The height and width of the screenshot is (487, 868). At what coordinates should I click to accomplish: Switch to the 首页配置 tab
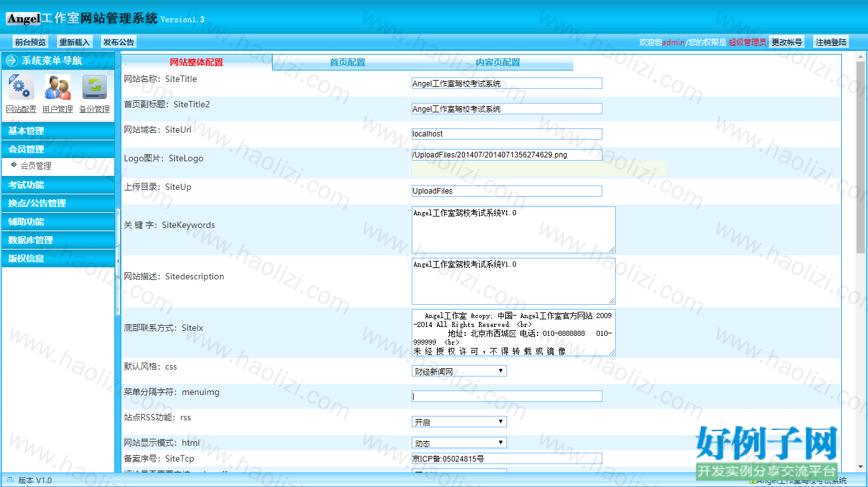pyautogui.click(x=347, y=62)
